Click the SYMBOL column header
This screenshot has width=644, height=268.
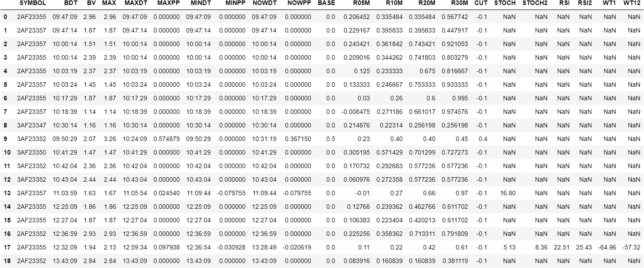click(33, 3)
